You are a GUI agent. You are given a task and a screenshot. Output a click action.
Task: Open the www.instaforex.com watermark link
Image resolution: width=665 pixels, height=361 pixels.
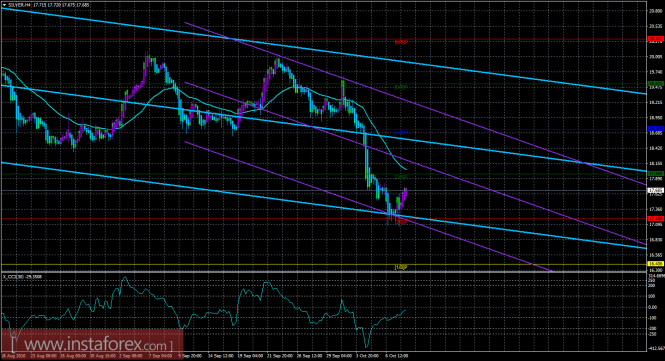click(91, 344)
